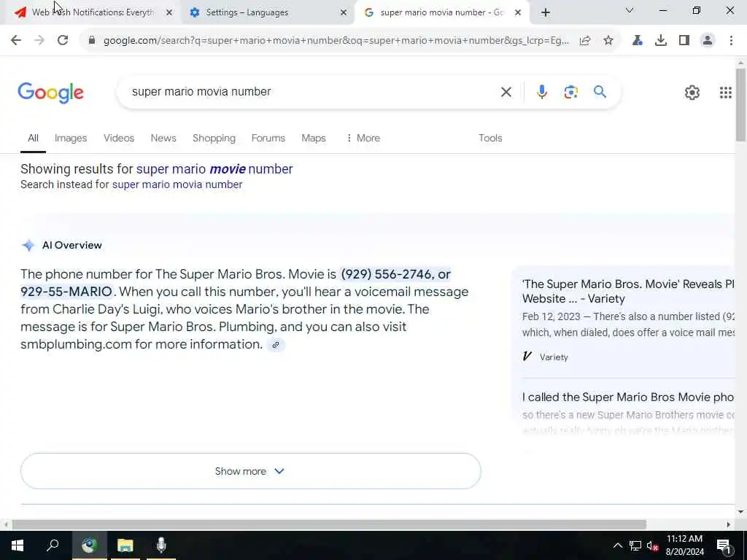Select the All results tab

[x=33, y=138]
